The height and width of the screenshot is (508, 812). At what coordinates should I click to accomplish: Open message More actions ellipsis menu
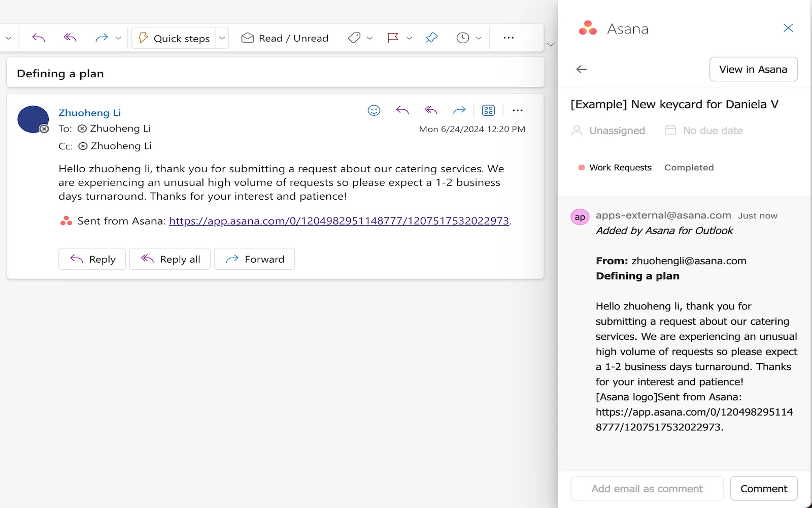[x=517, y=110]
